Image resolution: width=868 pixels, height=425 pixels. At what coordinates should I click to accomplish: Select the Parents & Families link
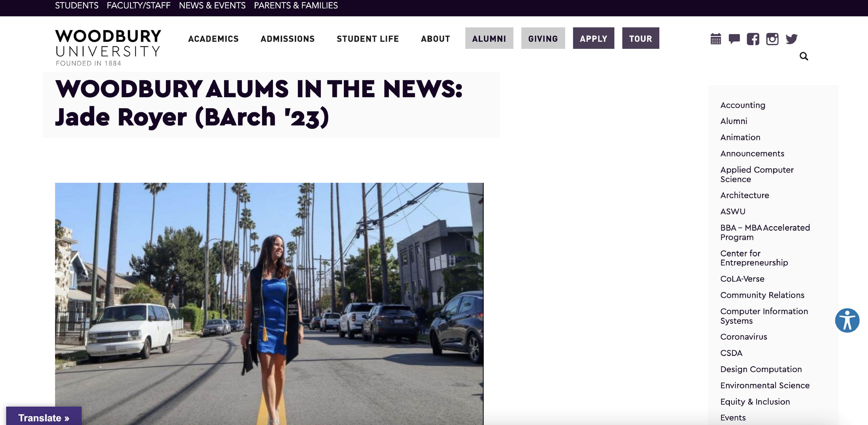point(296,5)
